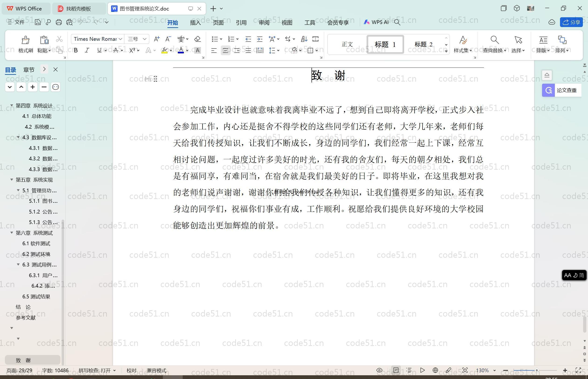Click the full screen expand icon

coord(578,370)
